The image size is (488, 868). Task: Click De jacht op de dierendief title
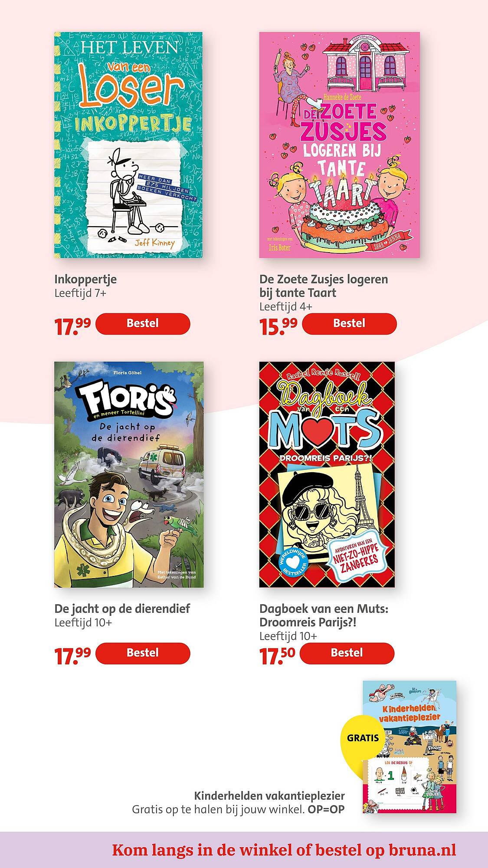[122, 609]
